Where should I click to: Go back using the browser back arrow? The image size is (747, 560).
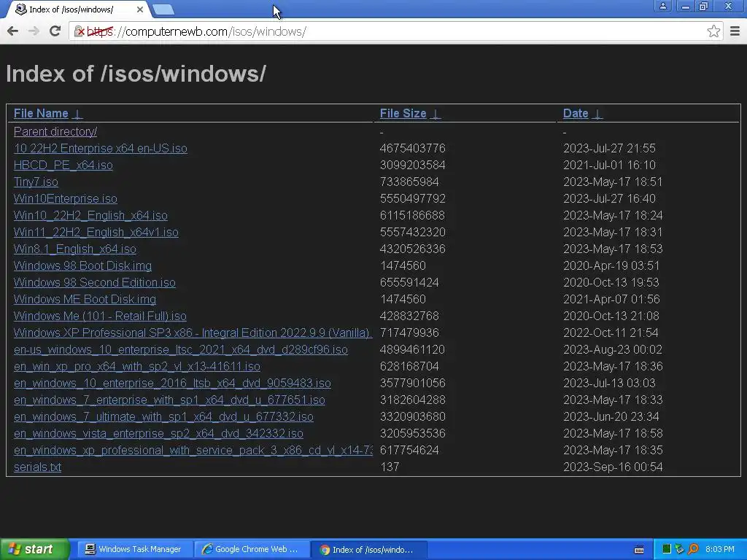(13, 31)
